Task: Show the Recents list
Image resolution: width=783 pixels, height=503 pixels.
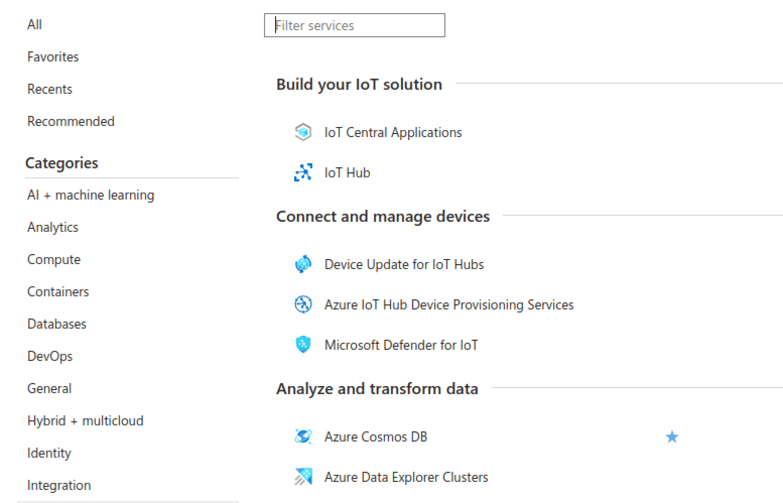Action: point(49,89)
